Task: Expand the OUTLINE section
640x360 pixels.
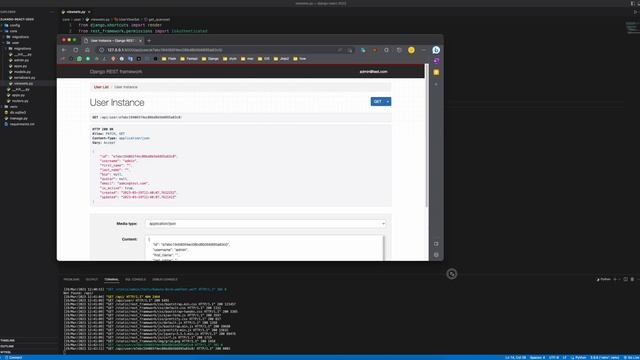Action: point(7,346)
